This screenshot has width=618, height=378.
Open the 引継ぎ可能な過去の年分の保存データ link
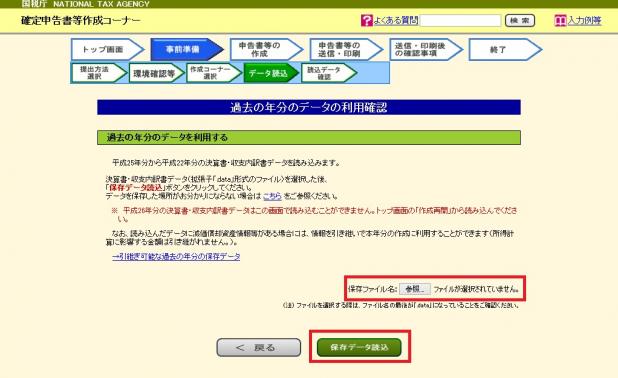[x=176, y=257]
